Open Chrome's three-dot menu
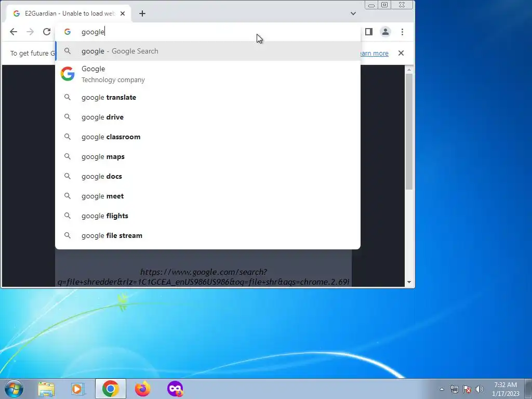Image resolution: width=532 pixels, height=399 pixels. pos(403,32)
